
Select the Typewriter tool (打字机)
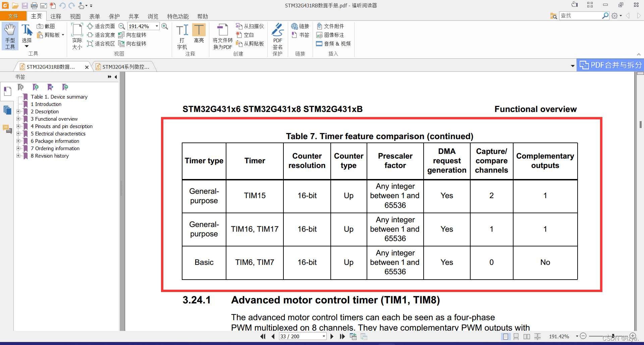(x=182, y=36)
